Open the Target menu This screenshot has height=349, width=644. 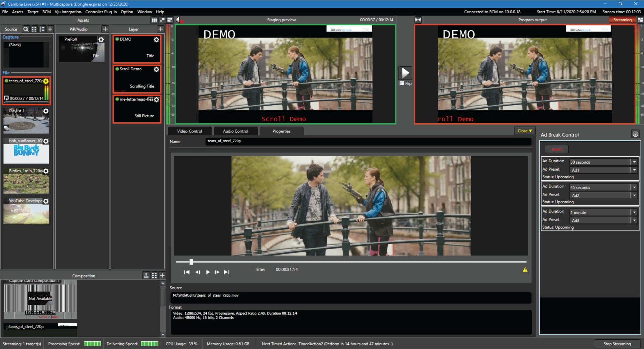pos(33,12)
